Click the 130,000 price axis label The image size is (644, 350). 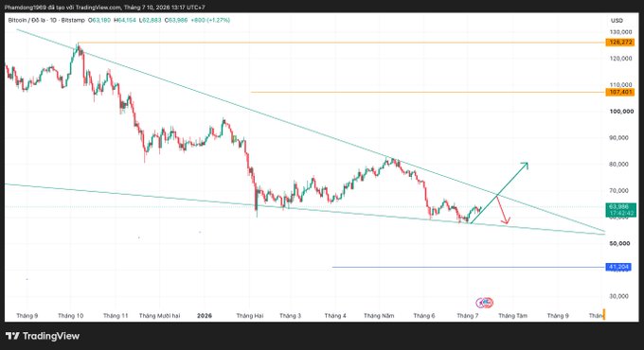click(x=620, y=32)
